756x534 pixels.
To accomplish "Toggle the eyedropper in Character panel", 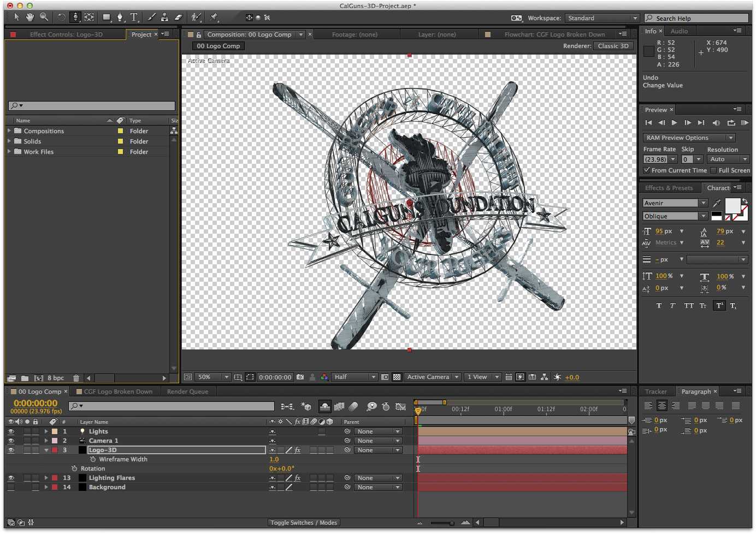I will (717, 203).
